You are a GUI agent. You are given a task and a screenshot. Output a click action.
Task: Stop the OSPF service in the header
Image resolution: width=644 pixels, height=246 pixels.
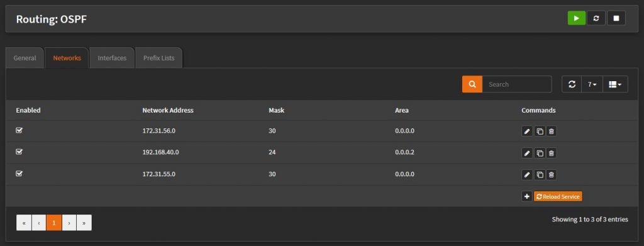tap(616, 18)
